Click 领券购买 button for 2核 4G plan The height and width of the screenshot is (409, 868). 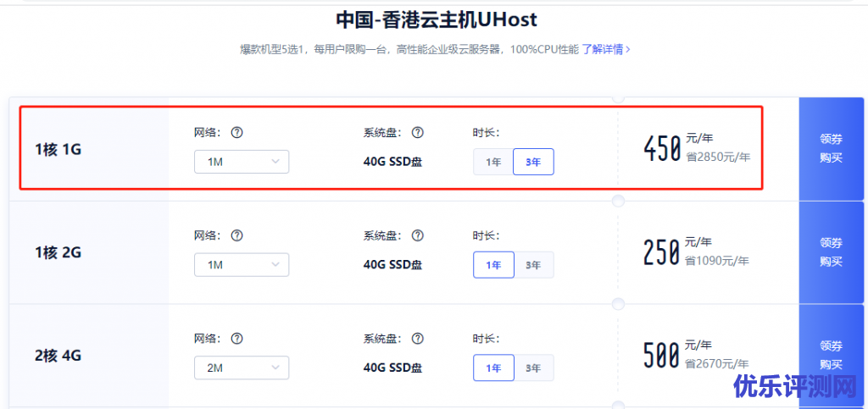pyautogui.click(x=831, y=355)
